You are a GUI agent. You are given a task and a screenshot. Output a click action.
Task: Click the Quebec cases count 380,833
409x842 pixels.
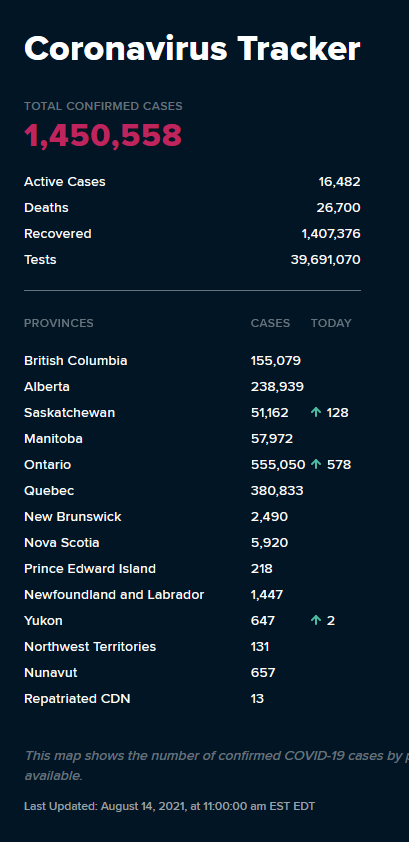point(277,491)
